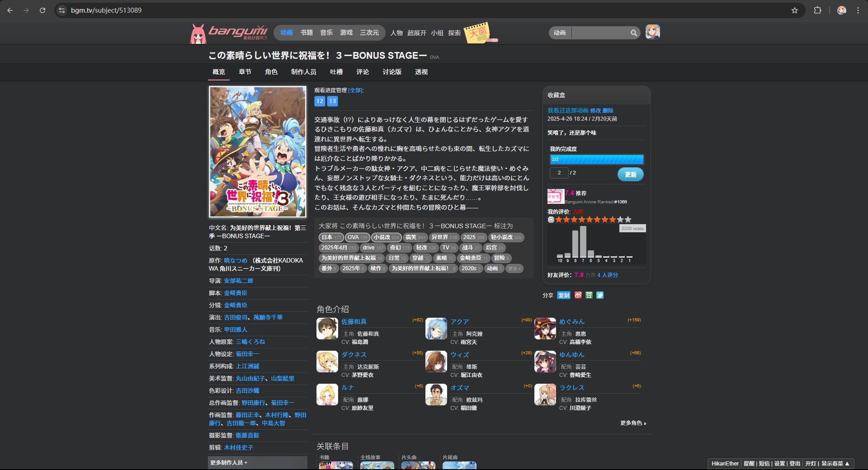Viewport: 868px width, 470px height.
Task: Click the 复制 share button
Action: click(x=564, y=295)
